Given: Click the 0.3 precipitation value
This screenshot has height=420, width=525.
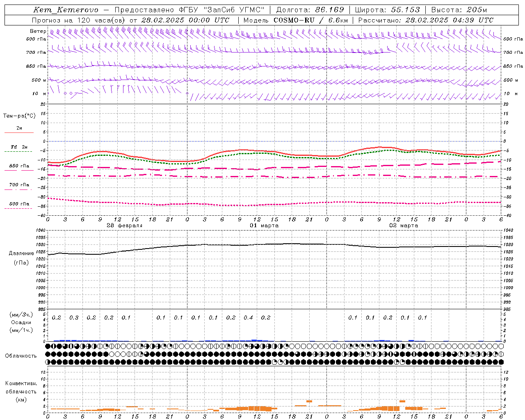Looking at the screenshot, I should (x=74, y=317).
